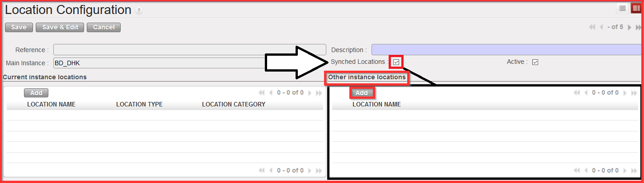The height and width of the screenshot is (183, 644).
Task: Focus the Reference input field
Action: [189, 49]
